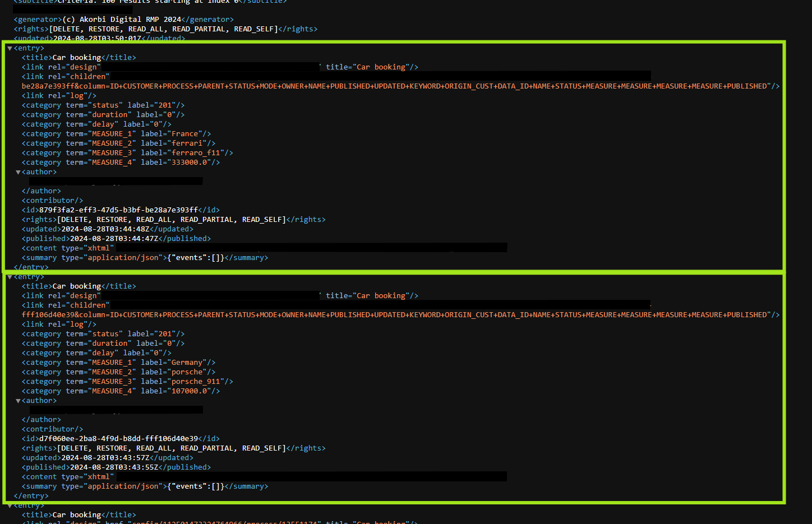Viewport: 812px width, 524px height.
Task: Click the link rel="log" line in the porsche entry
Action: click(59, 324)
